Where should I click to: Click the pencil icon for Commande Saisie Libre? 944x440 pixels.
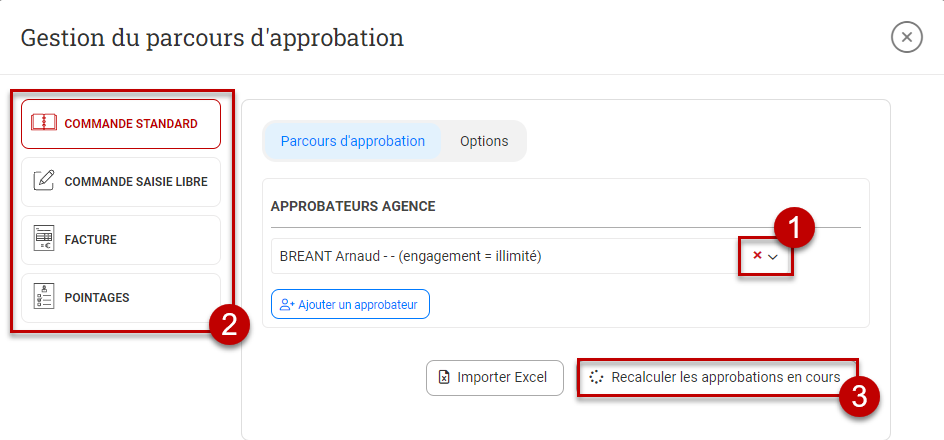point(44,181)
